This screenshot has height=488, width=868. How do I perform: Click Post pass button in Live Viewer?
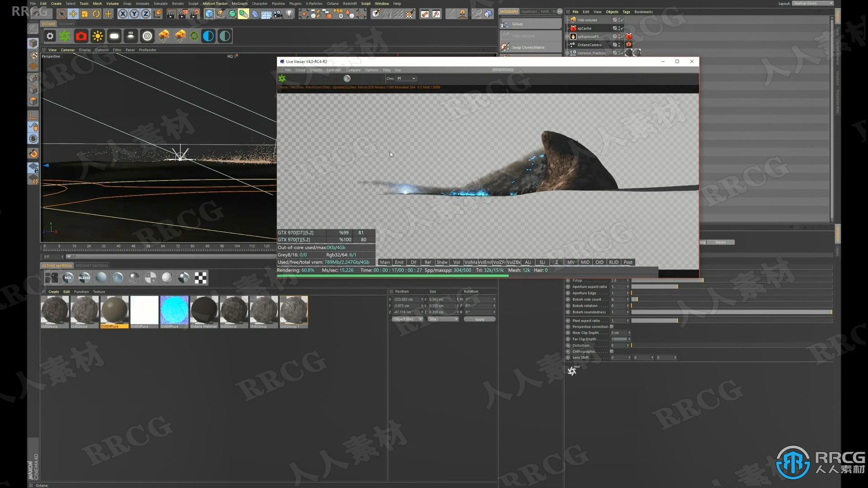[x=628, y=262]
